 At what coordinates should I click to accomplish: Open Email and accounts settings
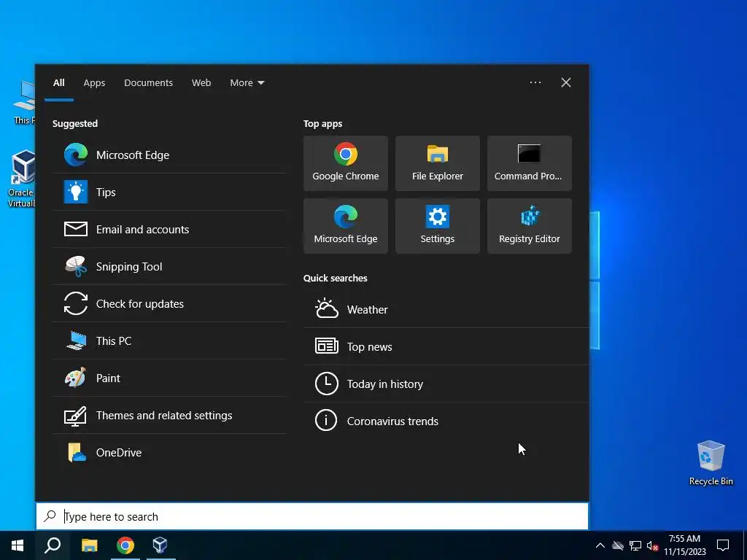(169, 229)
